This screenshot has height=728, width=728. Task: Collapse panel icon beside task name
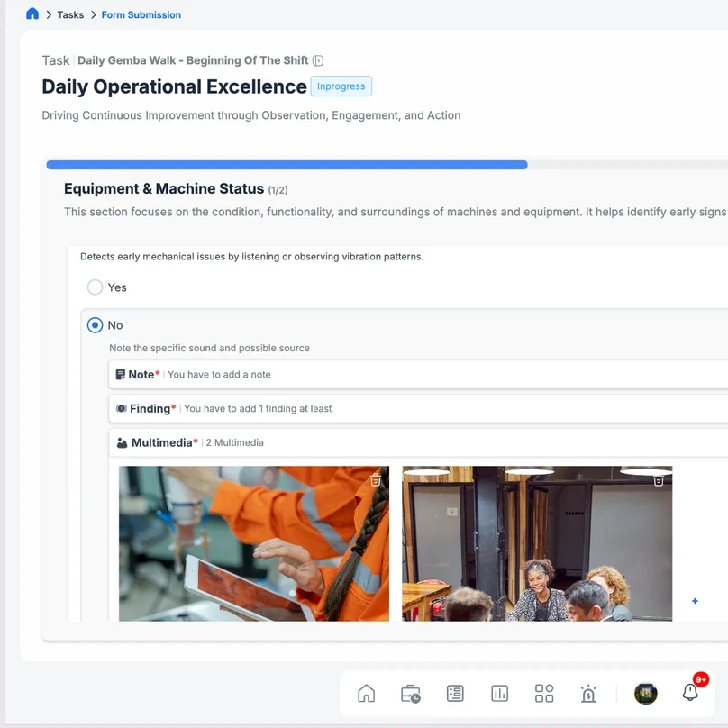pyautogui.click(x=318, y=61)
